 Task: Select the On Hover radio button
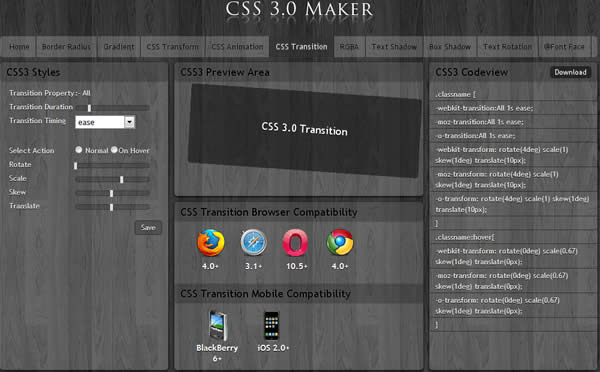(114, 150)
